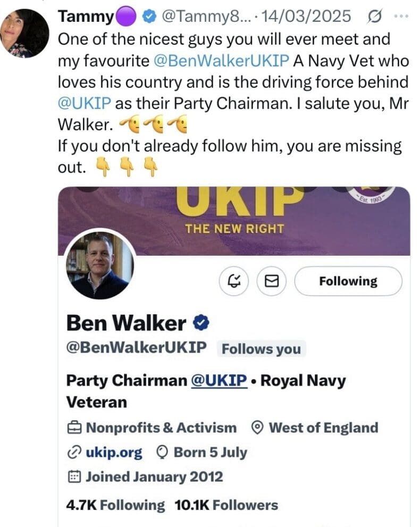Open Ben Walker's circular profile photo
The width and height of the screenshot is (420, 527).
click(x=100, y=264)
